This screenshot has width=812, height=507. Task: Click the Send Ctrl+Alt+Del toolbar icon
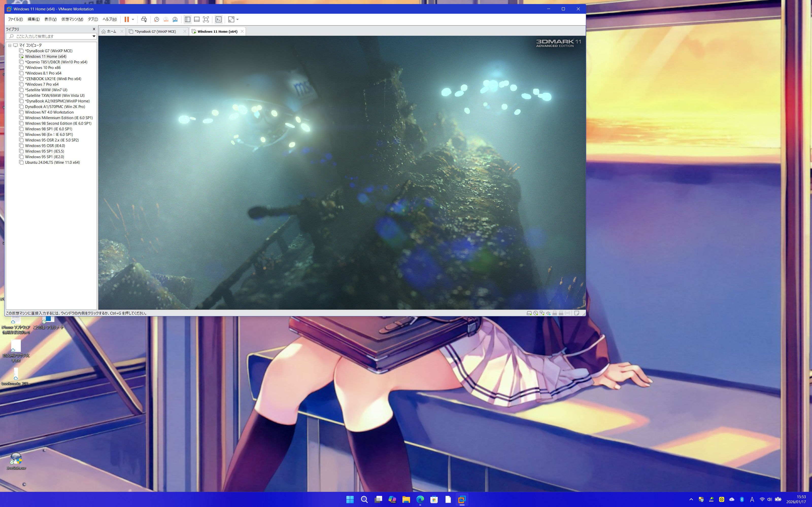coord(144,20)
